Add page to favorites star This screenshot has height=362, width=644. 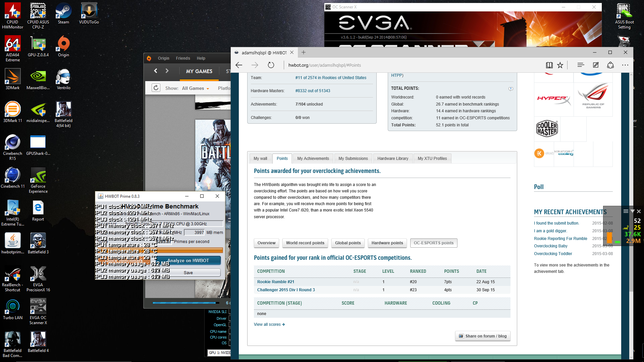[560, 65]
